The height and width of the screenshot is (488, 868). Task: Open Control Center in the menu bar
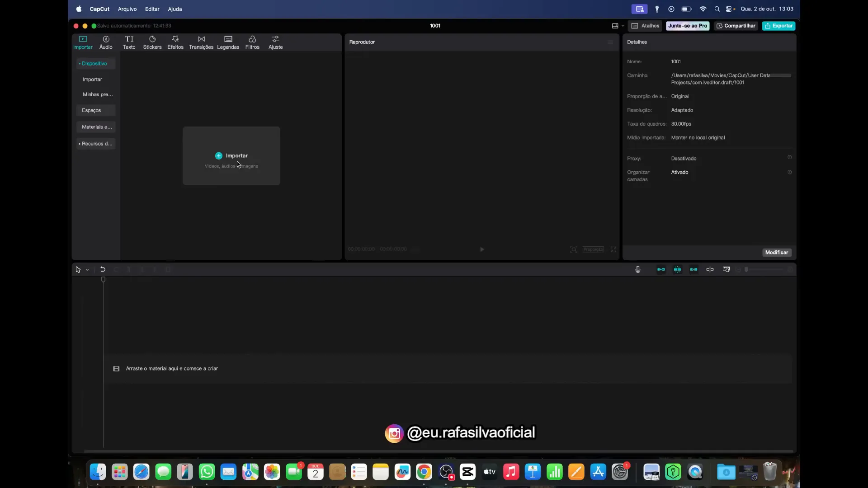point(730,9)
